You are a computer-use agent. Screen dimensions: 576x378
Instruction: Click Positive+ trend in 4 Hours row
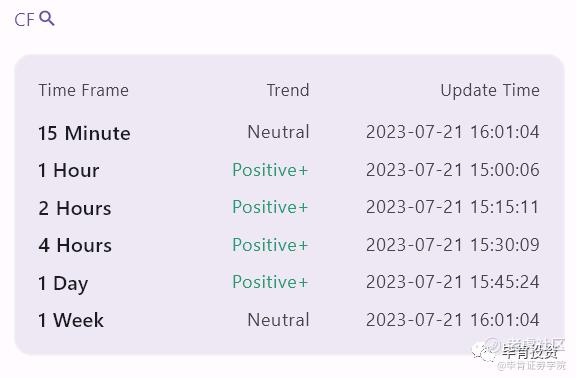(270, 245)
